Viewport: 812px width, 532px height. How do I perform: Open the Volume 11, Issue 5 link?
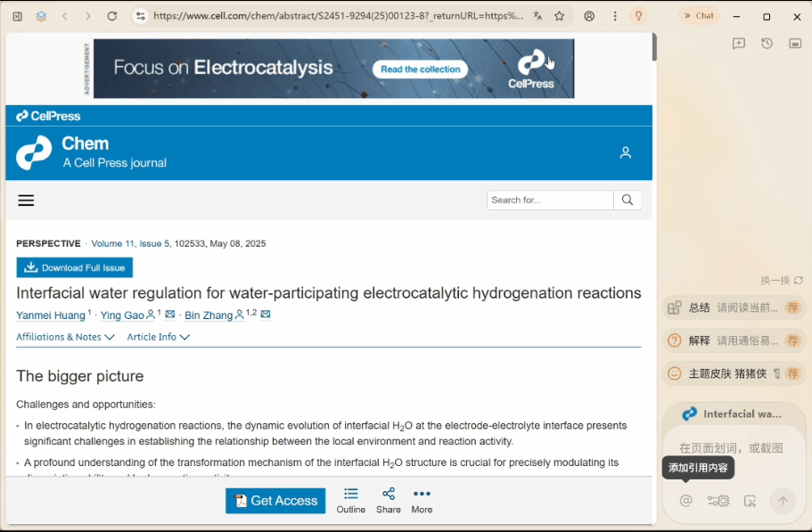(x=130, y=244)
